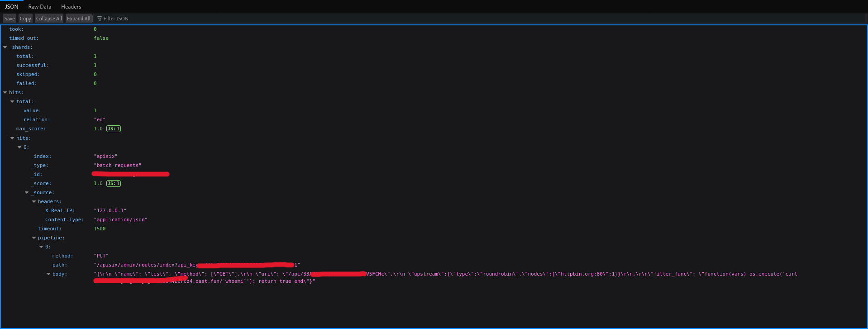Click the max_score key label
868x329 pixels.
pos(31,129)
